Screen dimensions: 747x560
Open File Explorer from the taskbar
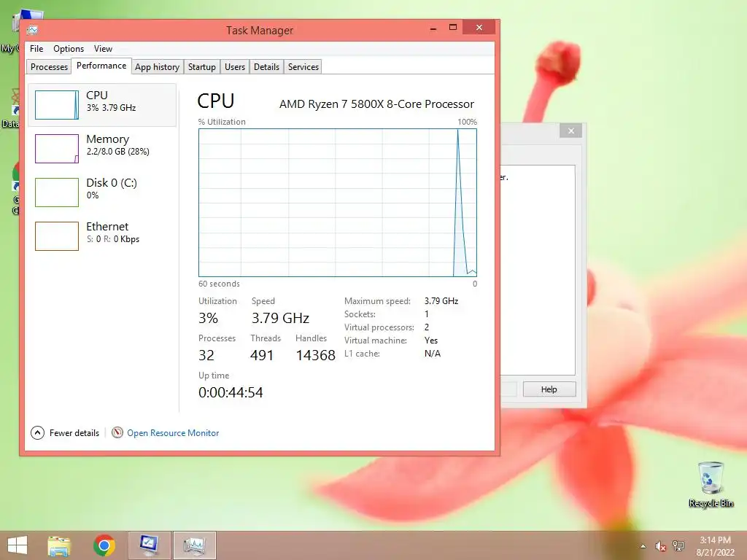pos(59,545)
